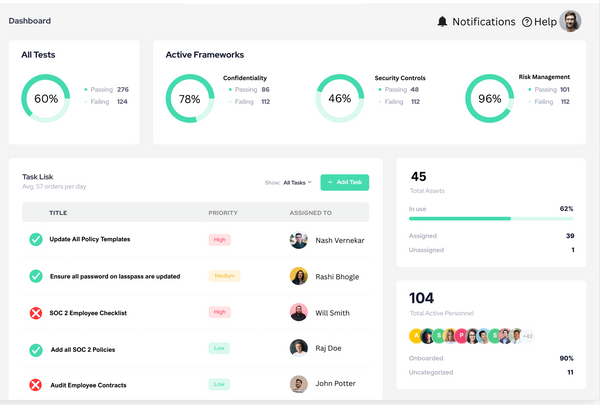
Task: Toggle the Audit Employee Contracts status
Action: pos(36,384)
